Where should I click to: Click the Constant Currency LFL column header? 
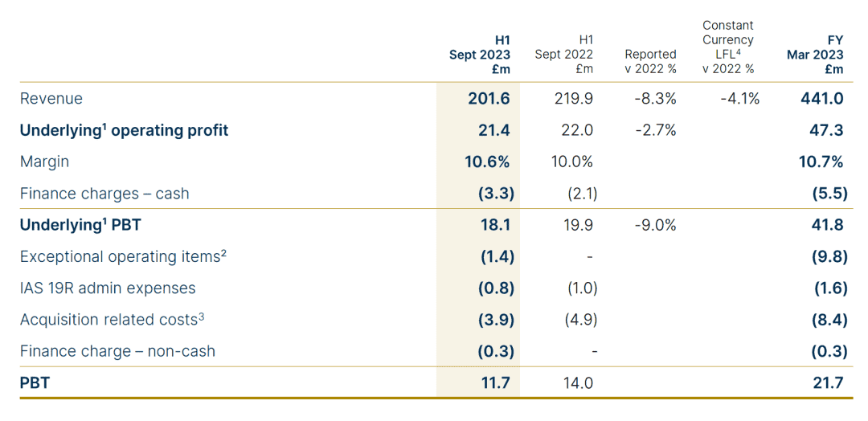coord(727,47)
